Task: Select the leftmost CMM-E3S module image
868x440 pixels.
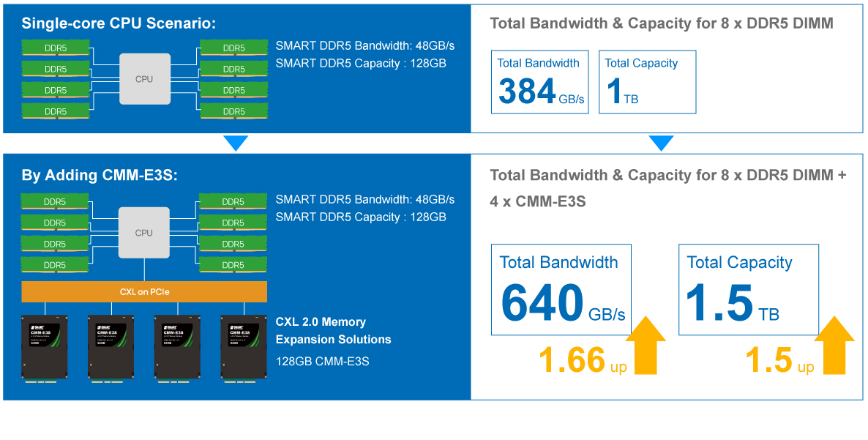Action: 45,348
